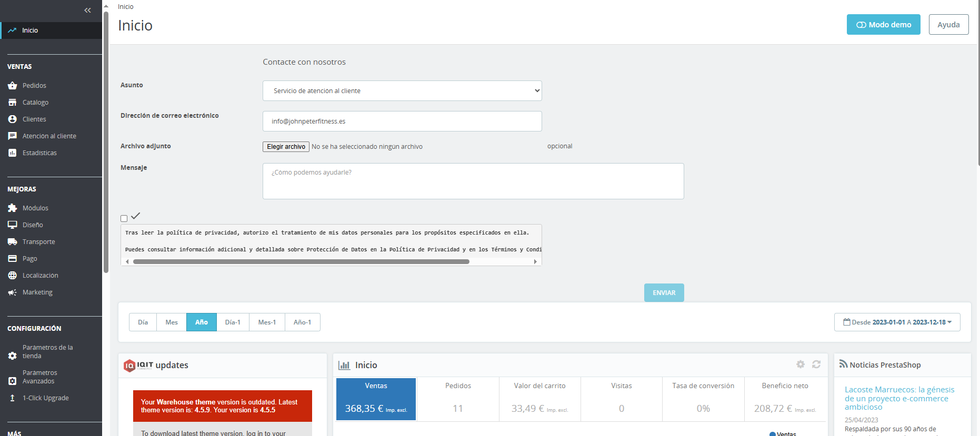Click the bar-chart icon beside Inicio panel title
Image resolution: width=980 pixels, height=436 pixels.
[x=344, y=365]
